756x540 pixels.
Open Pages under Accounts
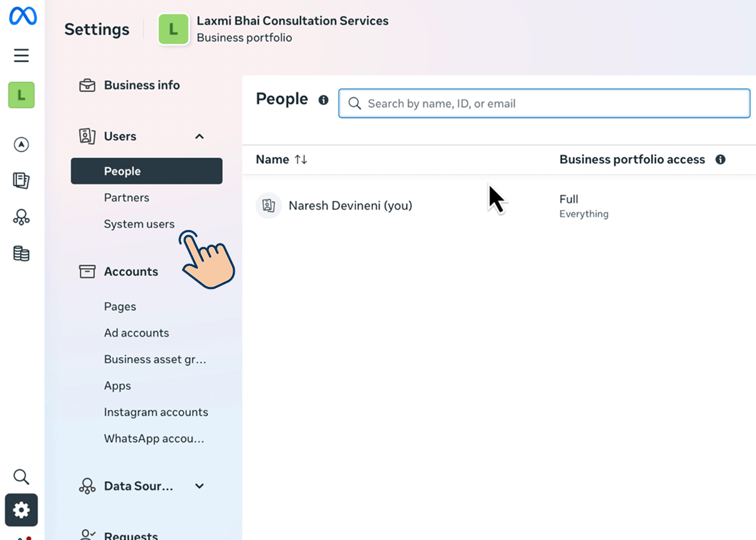[x=120, y=306]
